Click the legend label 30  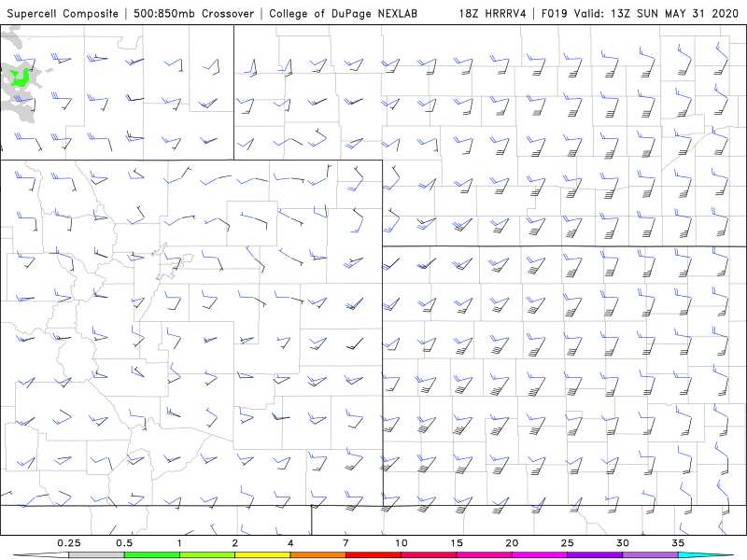(623, 543)
